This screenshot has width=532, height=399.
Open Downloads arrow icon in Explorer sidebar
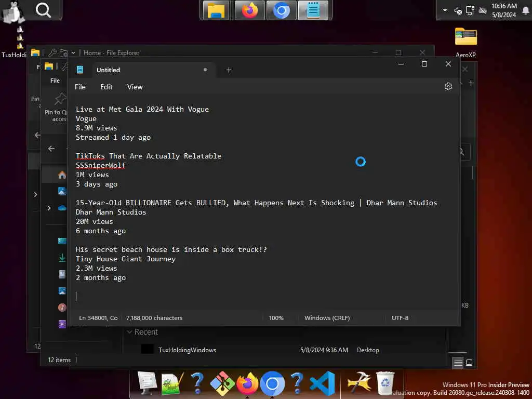62,258
